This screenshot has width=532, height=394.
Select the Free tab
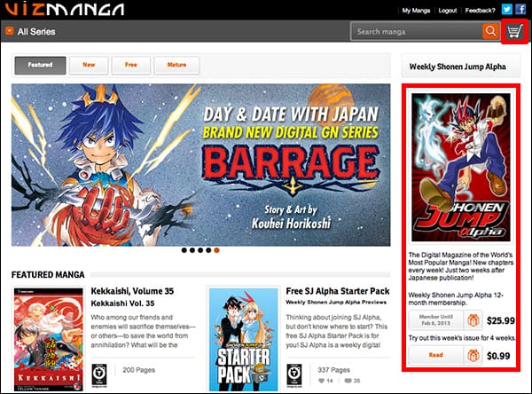click(130, 65)
